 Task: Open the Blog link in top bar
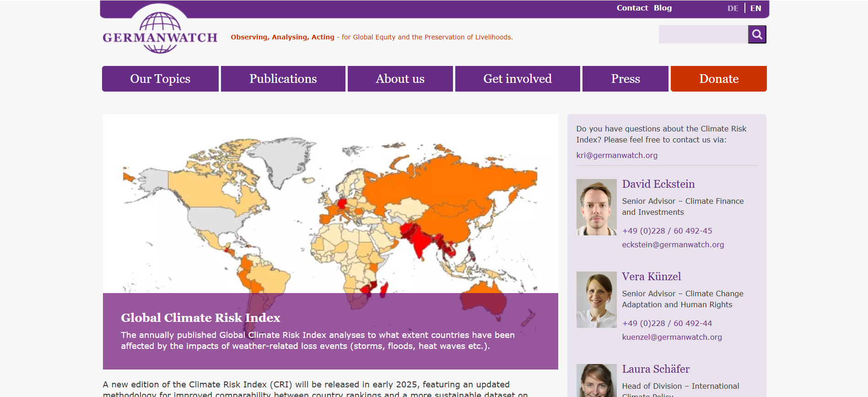tap(663, 8)
